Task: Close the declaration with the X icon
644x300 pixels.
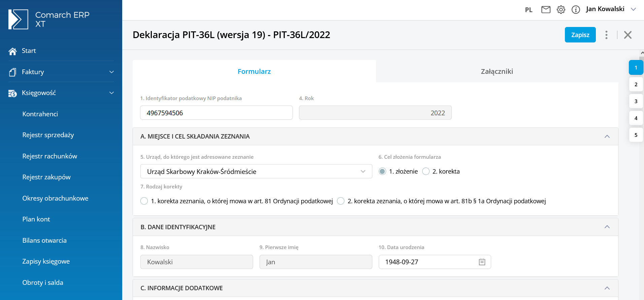Action: click(x=628, y=35)
